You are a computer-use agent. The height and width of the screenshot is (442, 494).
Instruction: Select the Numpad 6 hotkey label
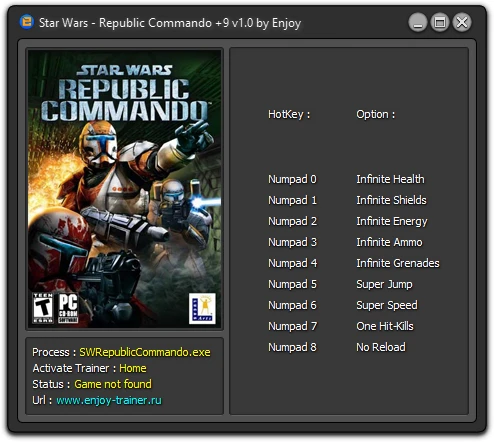(x=292, y=305)
